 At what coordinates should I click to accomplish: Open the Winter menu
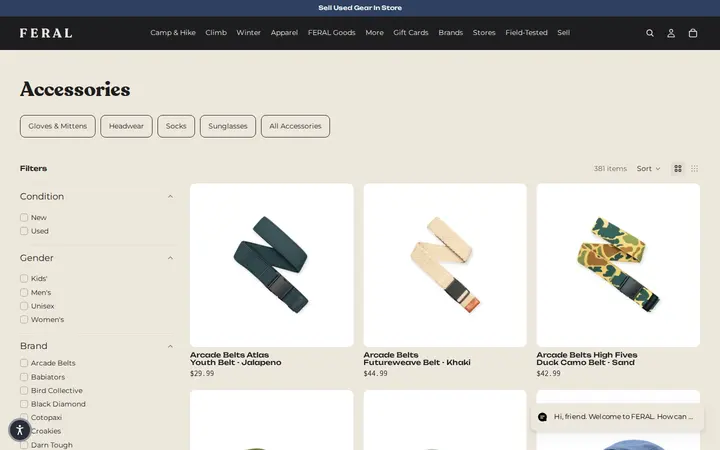[x=248, y=33]
